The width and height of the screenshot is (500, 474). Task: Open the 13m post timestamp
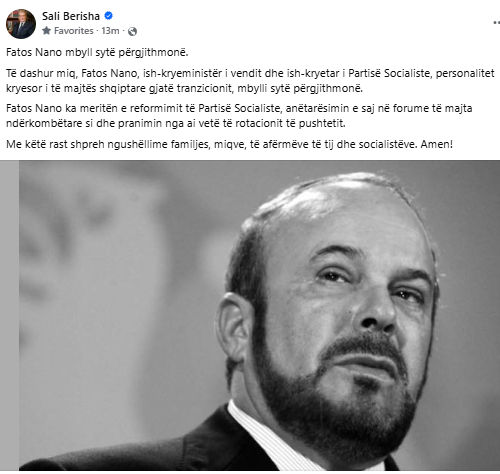(110, 31)
